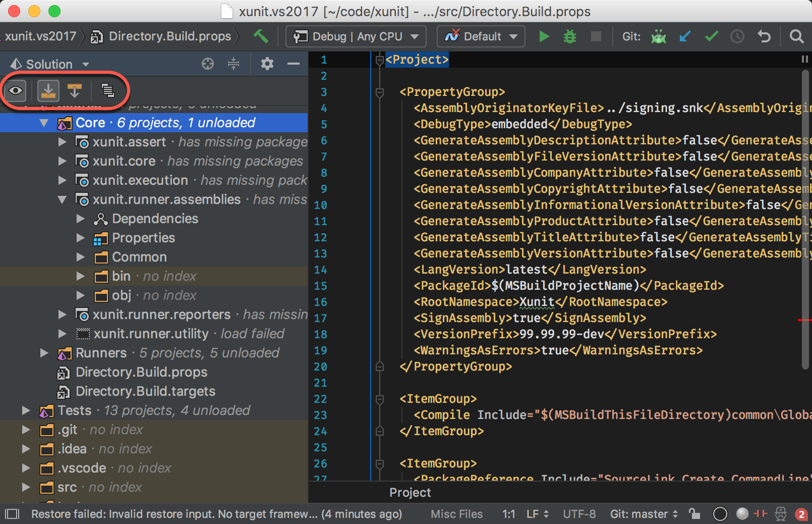The height and width of the screenshot is (524, 812).
Task: Collapse the Core solution folder
Action: click(44, 123)
